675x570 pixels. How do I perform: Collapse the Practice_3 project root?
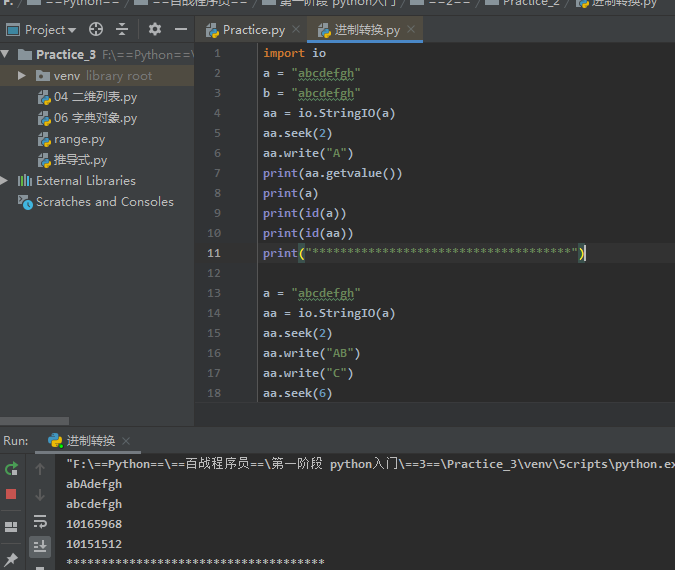[x=5, y=54]
